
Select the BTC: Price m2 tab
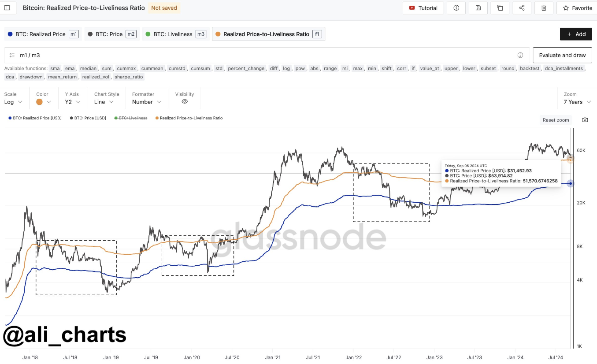(112, 34)
